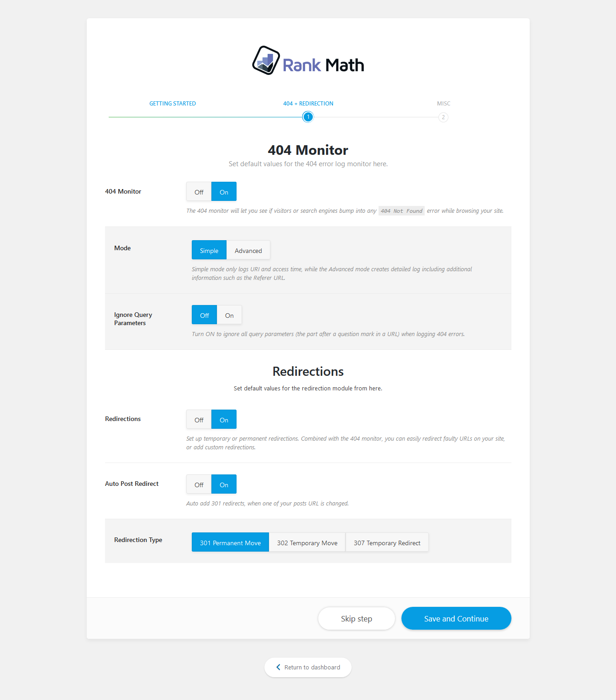Click the Mode setting label
The width and height of the screenshot is (616, 700).
pyautogui.click(x=122, y=248)
